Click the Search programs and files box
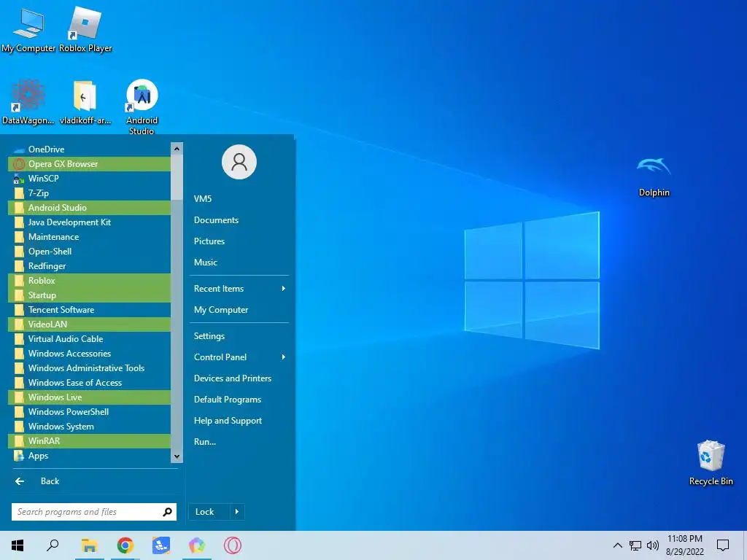747x560 pixels. pos(94,512)
